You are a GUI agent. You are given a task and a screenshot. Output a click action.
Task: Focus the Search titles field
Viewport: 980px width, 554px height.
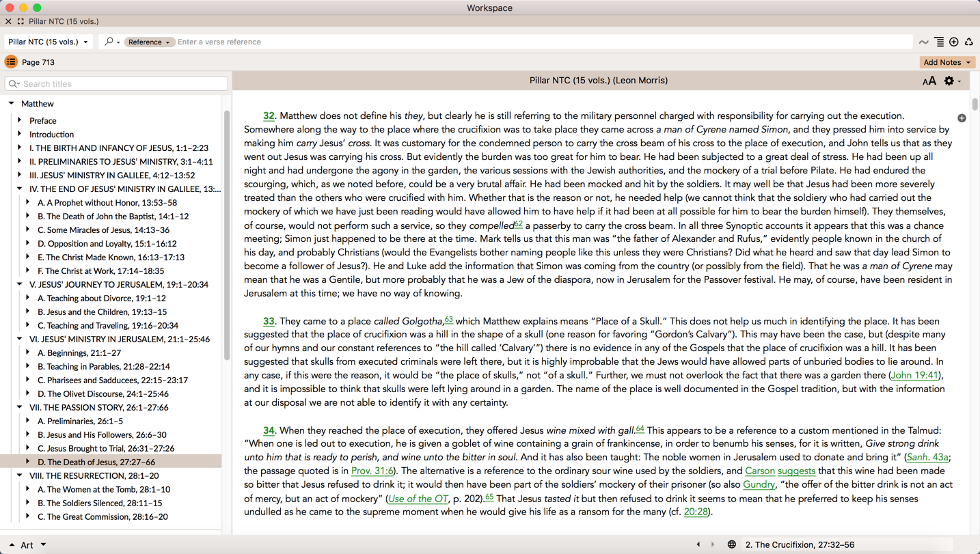point(116,83)
